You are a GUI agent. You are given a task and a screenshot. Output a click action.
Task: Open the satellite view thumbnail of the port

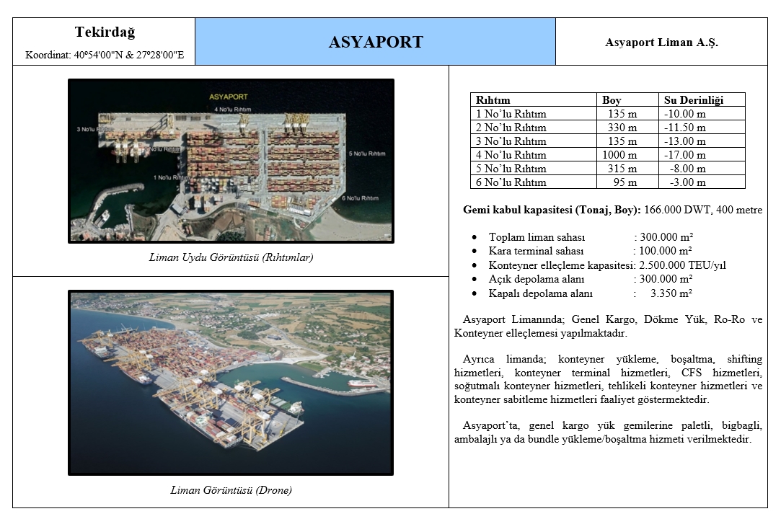(x=231, y=161)
